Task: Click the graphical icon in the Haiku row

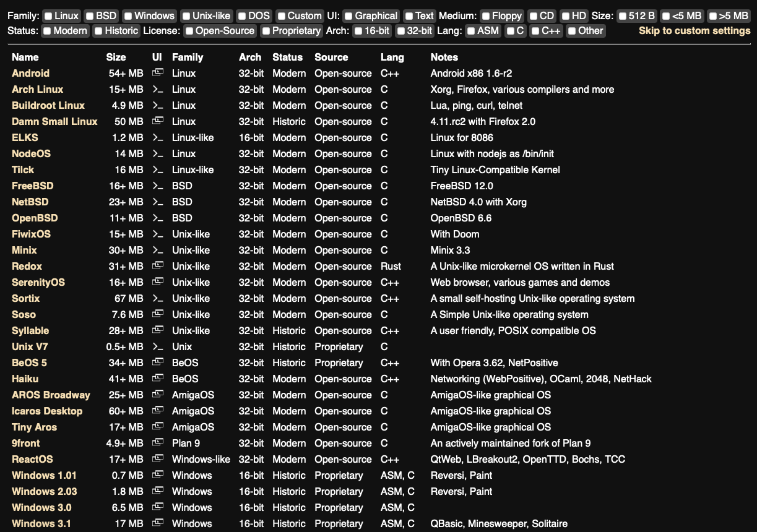Action: coord(158,379)
